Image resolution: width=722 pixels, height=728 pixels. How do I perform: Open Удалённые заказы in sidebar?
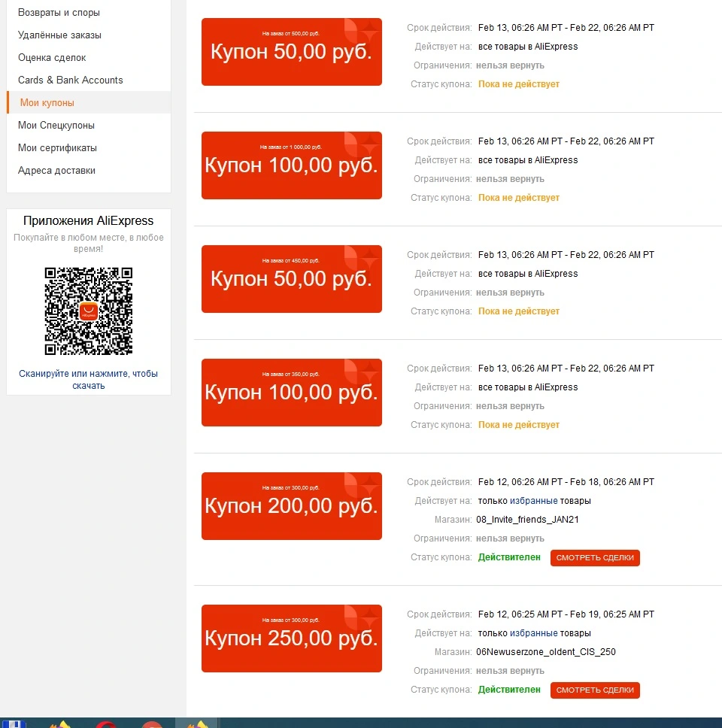click(x=59, y=35)
